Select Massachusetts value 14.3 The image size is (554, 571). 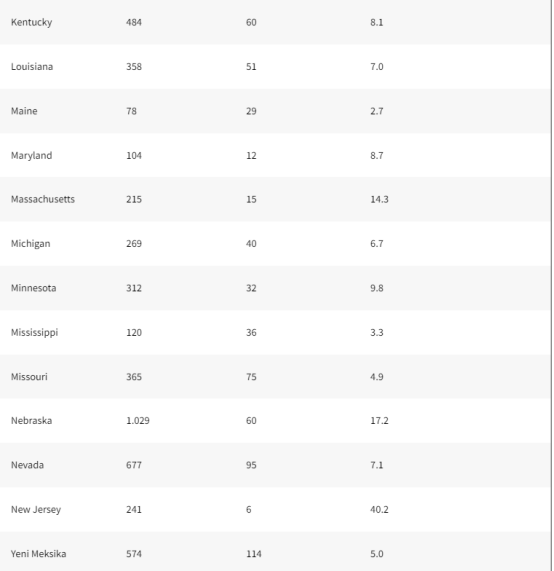click(379, 200)
